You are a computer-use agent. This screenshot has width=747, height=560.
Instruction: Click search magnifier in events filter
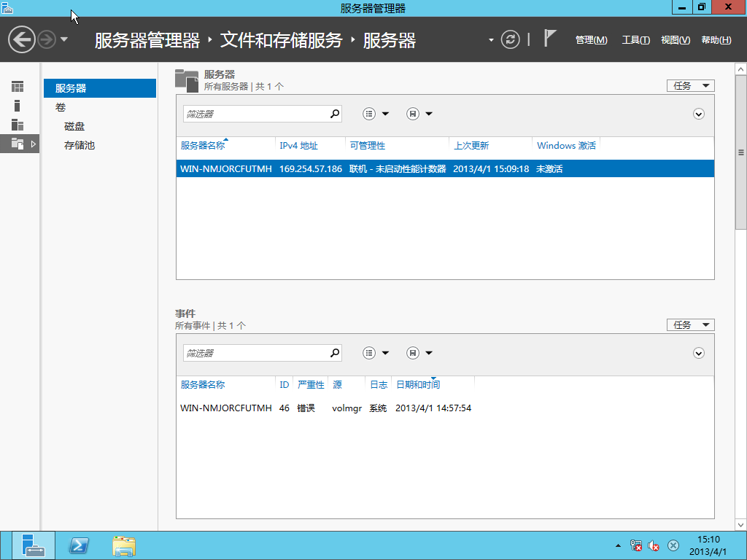[335, 353]
